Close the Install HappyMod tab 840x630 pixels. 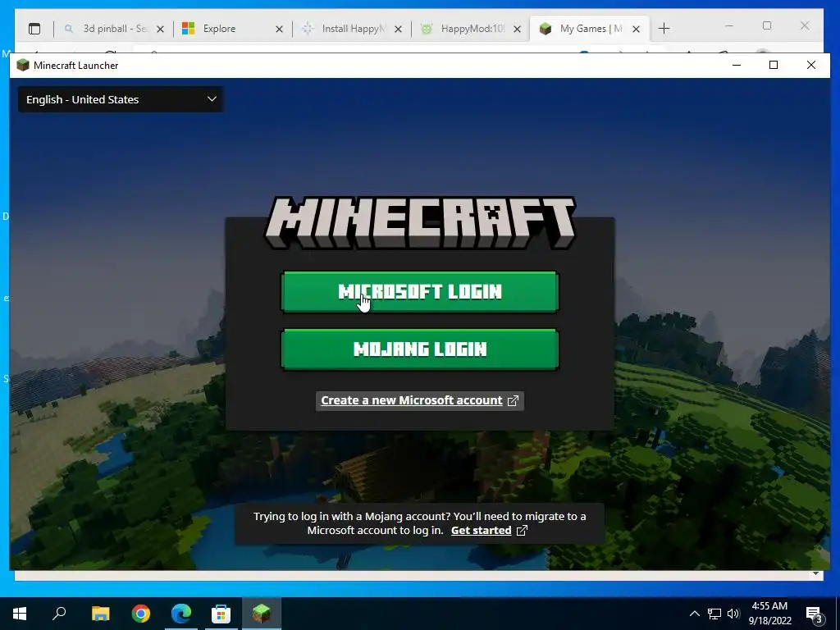pos(398,29)
